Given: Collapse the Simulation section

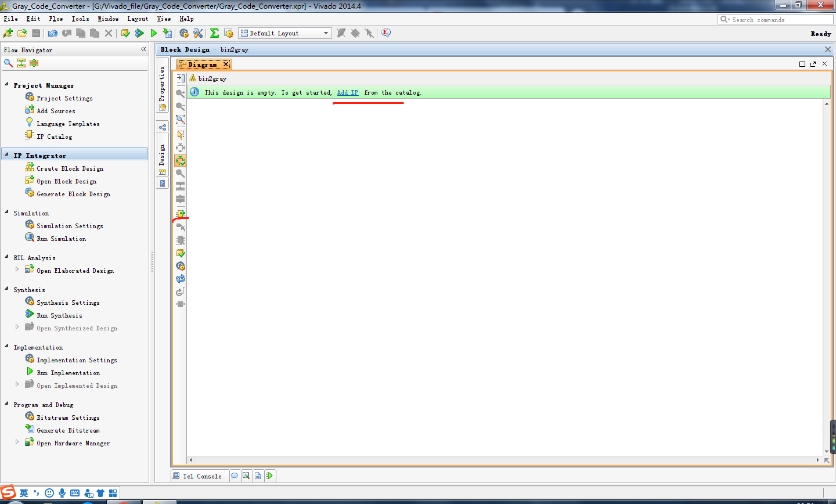Looking at the screenshot, I should [x=7, y=213].
